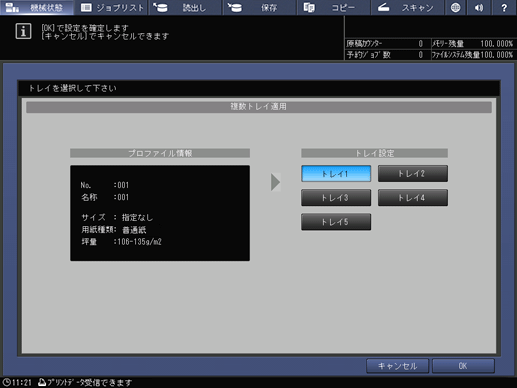Click the information icon beside the OK message

23,31
